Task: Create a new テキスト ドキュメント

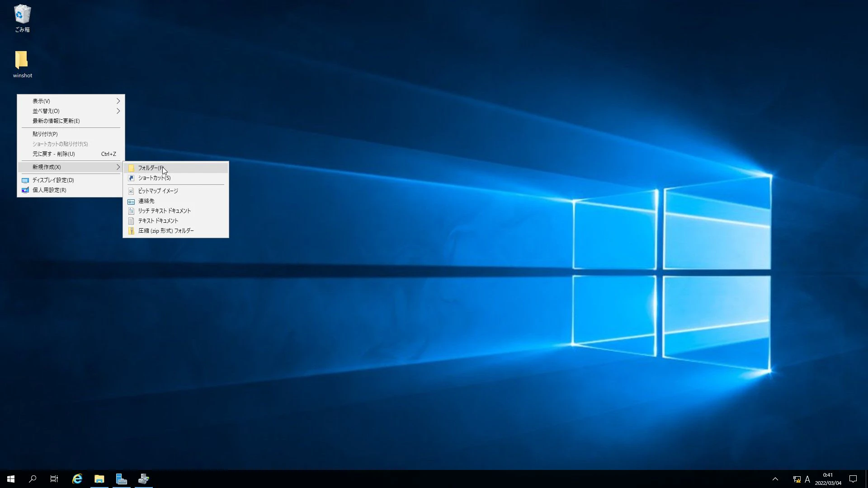Action: [176, 221]
